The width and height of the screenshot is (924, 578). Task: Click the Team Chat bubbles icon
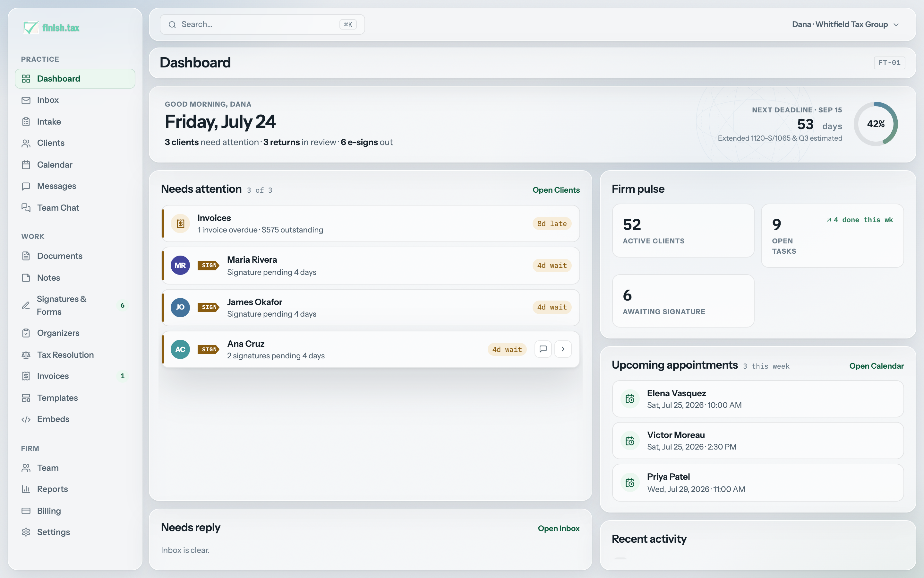click(x=26, y=207)
